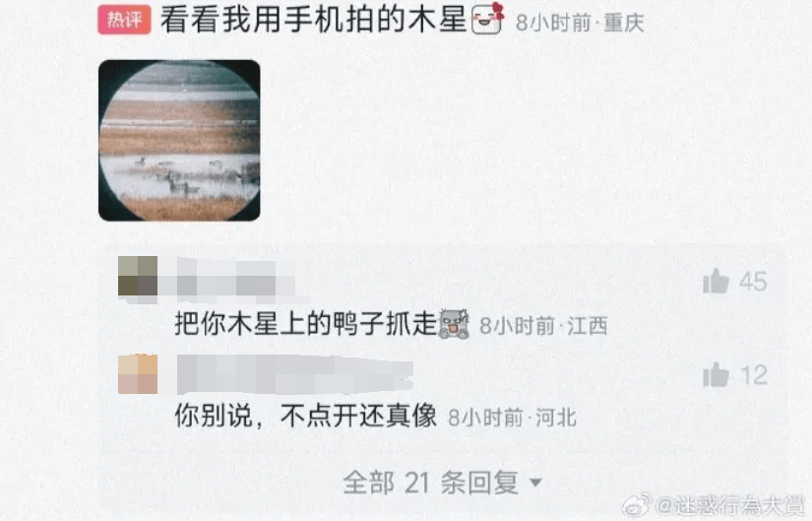
Task: Click the 8小时前·江西 timestamp
Action: pyautogui.click(x=543, y=326)
